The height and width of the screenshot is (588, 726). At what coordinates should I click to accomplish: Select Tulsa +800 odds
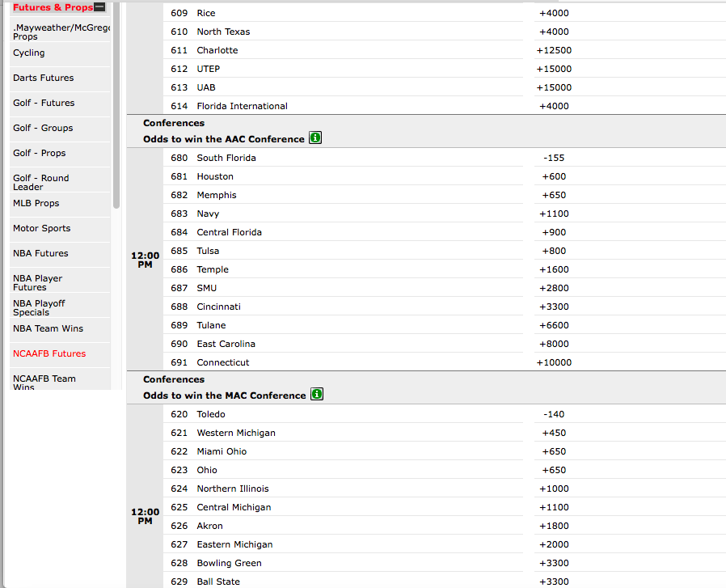[554, 251]
